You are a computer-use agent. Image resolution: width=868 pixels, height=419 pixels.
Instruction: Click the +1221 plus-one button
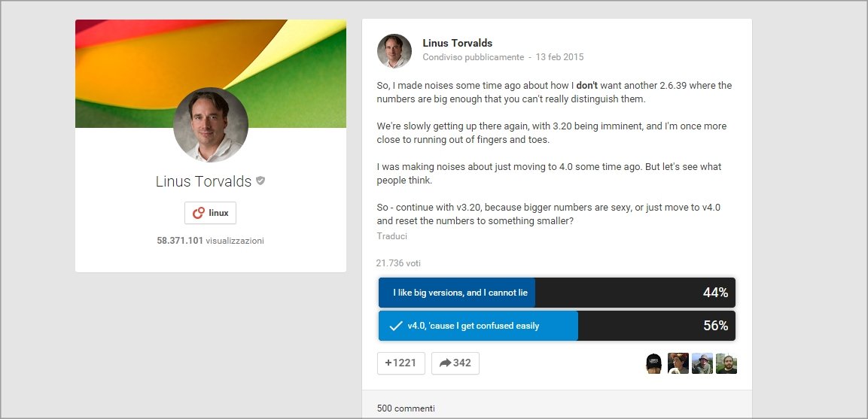tap(400, 363)
